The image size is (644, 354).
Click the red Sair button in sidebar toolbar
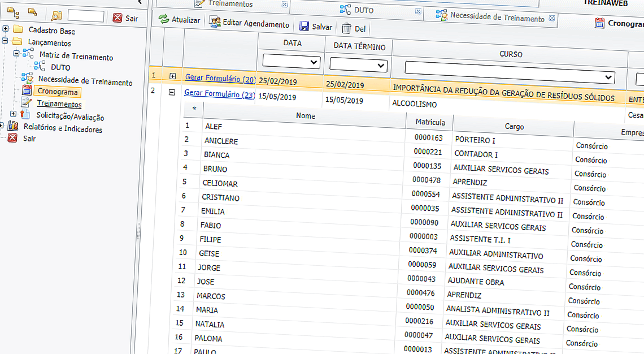pyautogui.click(x=125, y=18)
